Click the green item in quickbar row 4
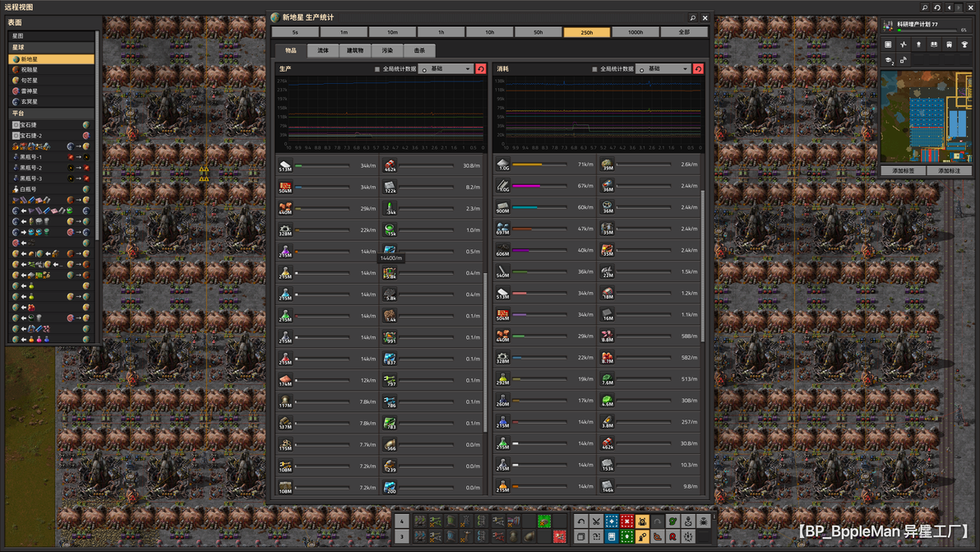The image size is (980, 552). coord(543,522)
